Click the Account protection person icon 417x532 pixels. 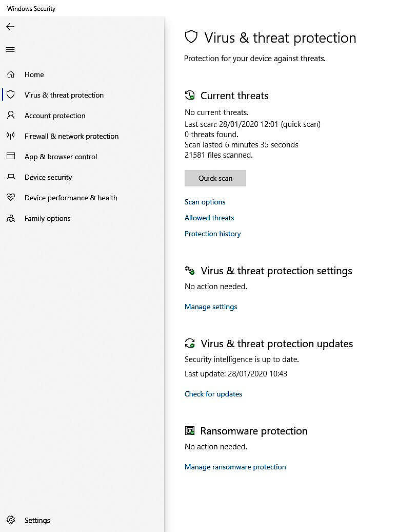11,115
